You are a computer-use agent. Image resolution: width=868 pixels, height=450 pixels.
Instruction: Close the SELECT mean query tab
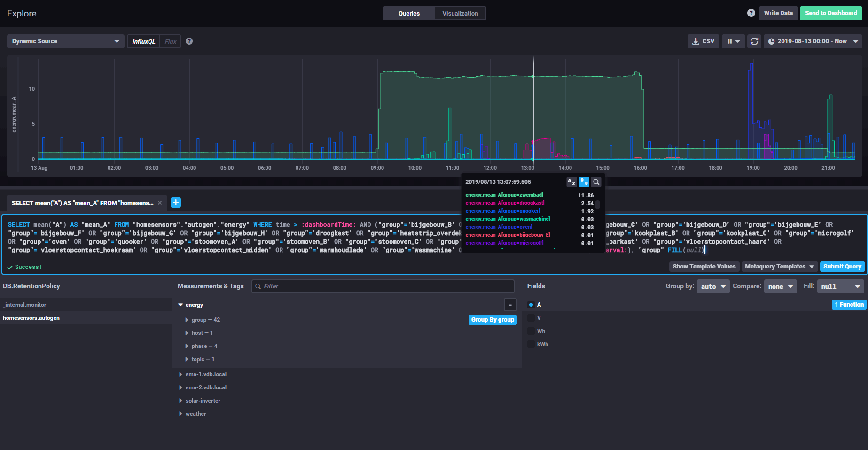(160, 203)
